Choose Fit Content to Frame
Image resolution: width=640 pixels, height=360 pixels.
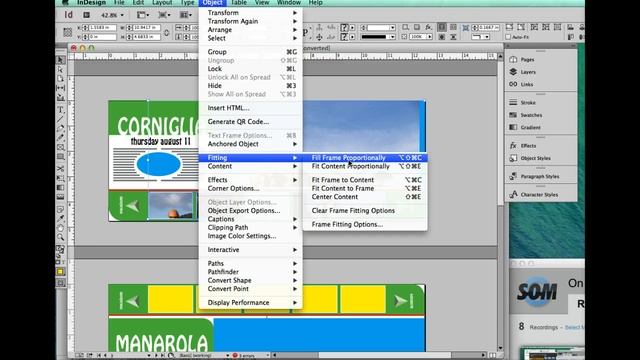[365, 189]
